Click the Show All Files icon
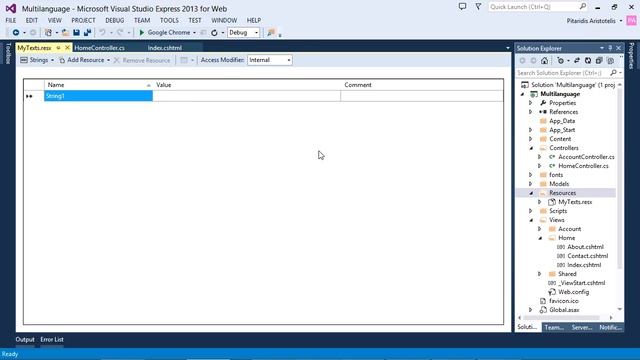The height and width of the screenshot is (360, 640). click(x=610, y=60)
